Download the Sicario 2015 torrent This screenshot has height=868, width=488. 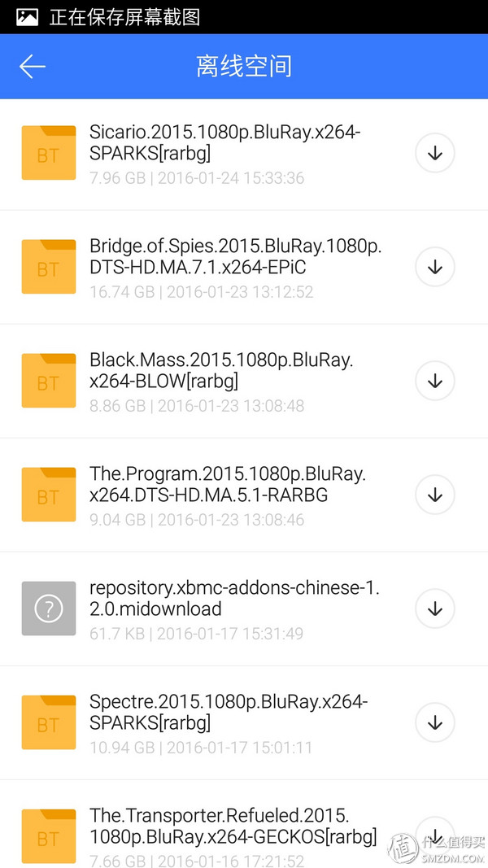[434, 153]
